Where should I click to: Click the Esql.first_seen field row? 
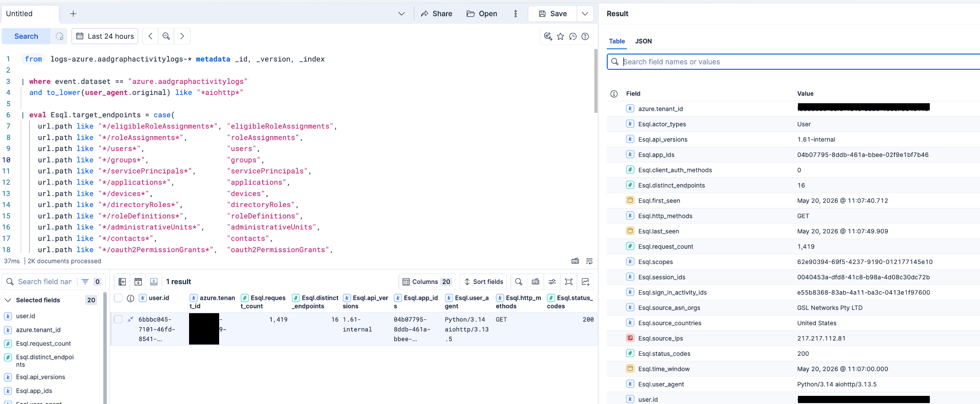pos(793,201)
